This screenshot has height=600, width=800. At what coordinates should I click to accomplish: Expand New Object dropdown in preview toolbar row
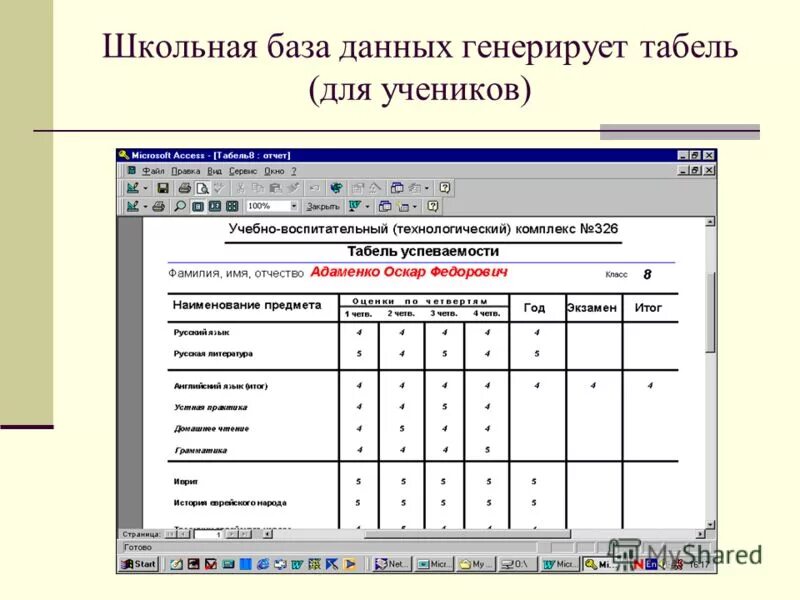click(x=414, y=206)
